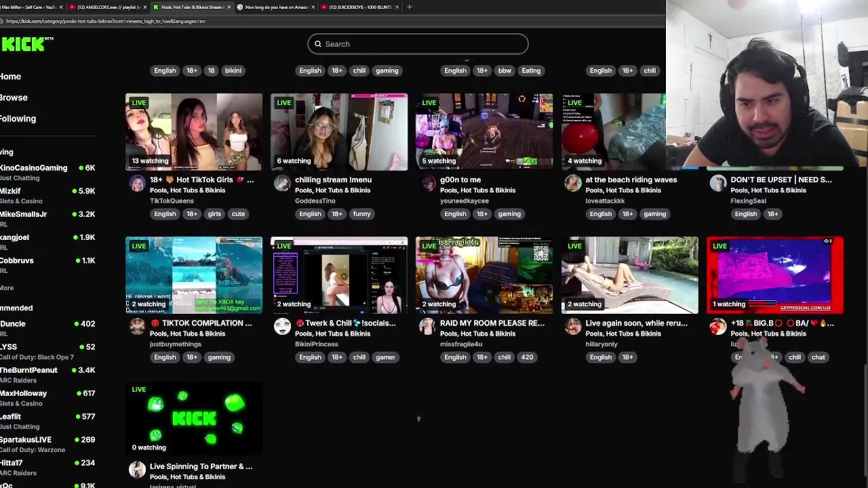Click 'girls' tag under Hot TikTok Girls

214,214
